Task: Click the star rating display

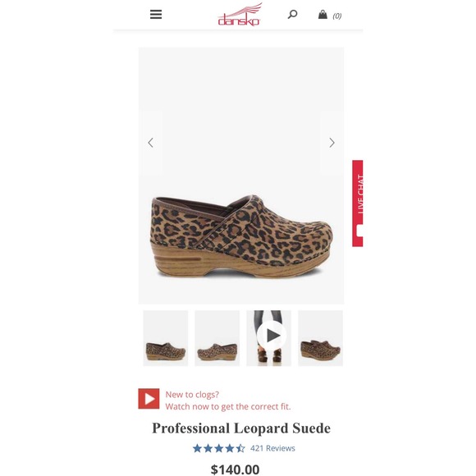Action: point(219,448)
